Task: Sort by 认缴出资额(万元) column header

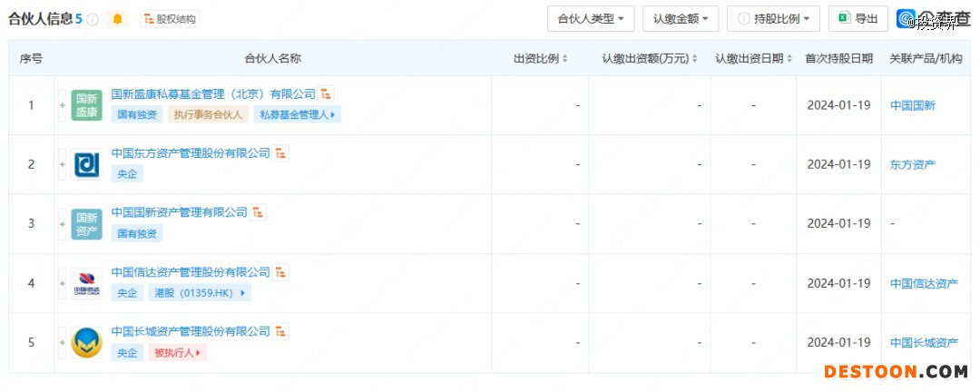Action: click(x=650, y=59)
